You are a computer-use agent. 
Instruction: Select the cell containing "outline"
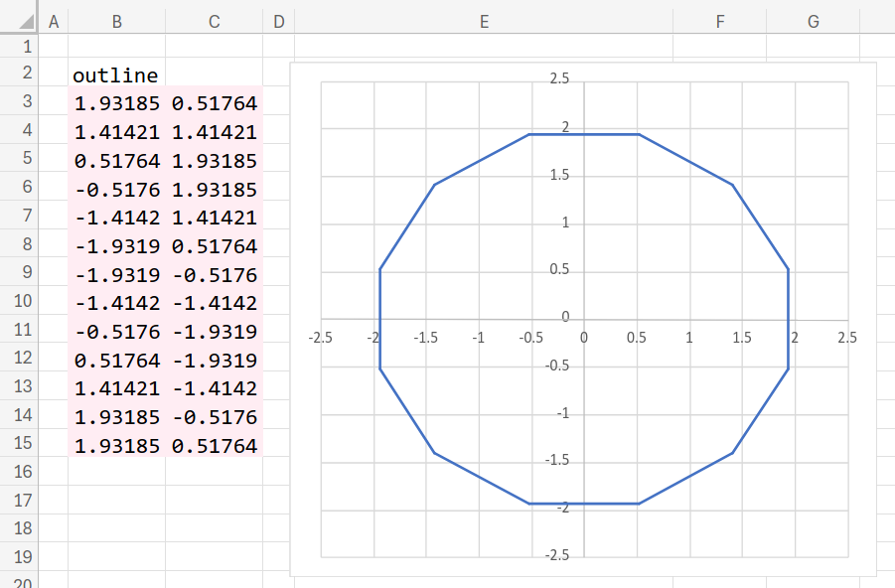115,74
